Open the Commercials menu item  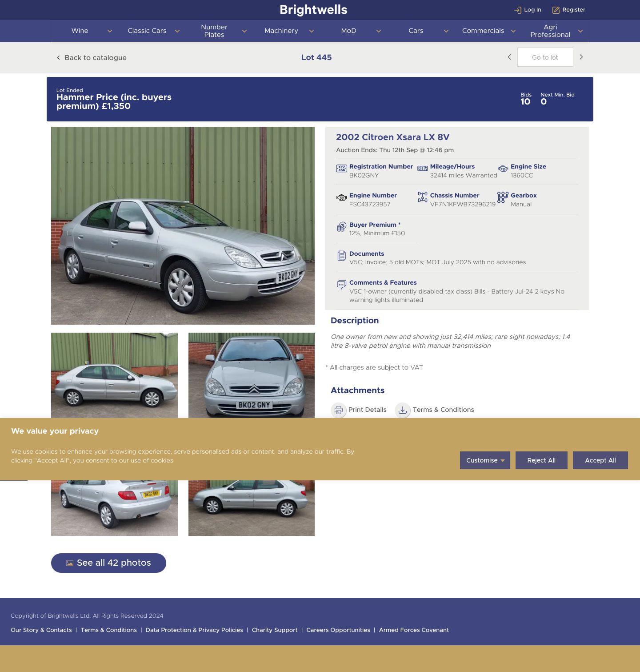coord(483,31)
